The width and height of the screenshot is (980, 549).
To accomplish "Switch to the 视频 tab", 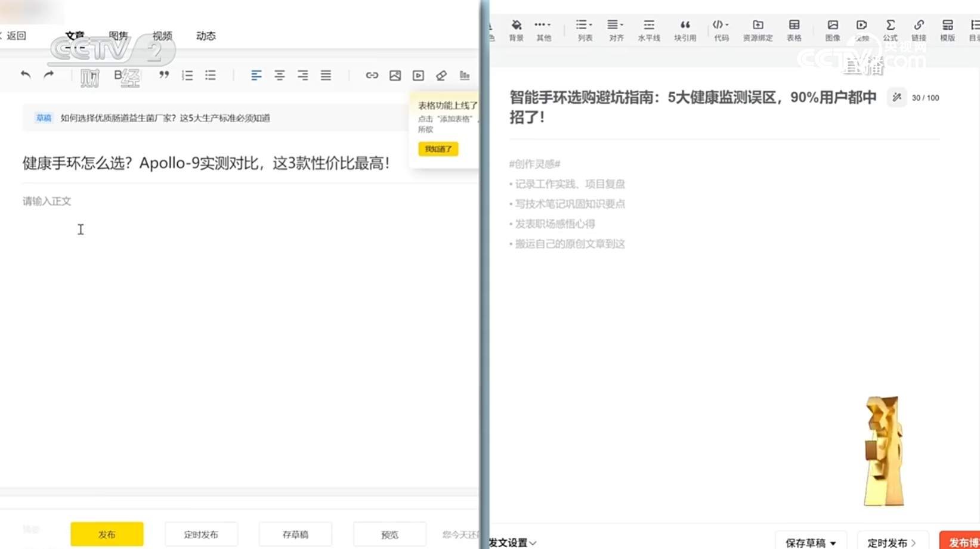I will coord(162,36).
